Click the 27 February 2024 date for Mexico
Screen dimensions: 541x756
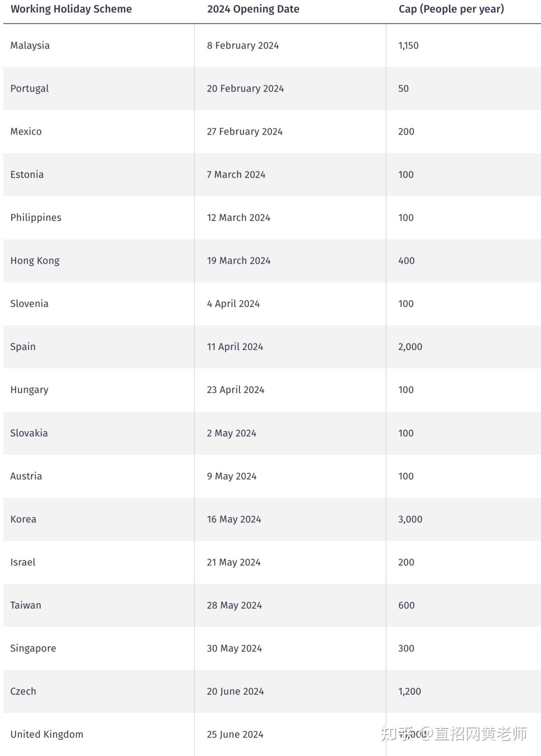(x=244, y=132)
